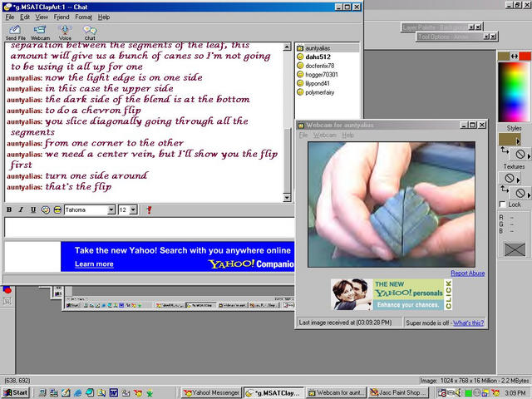Expand the foreground Styles swatch arrow

coord(518,141)
